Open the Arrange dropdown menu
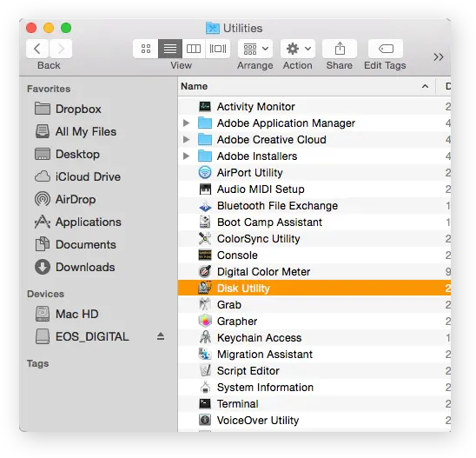476x458 pixels. [255, 49]
